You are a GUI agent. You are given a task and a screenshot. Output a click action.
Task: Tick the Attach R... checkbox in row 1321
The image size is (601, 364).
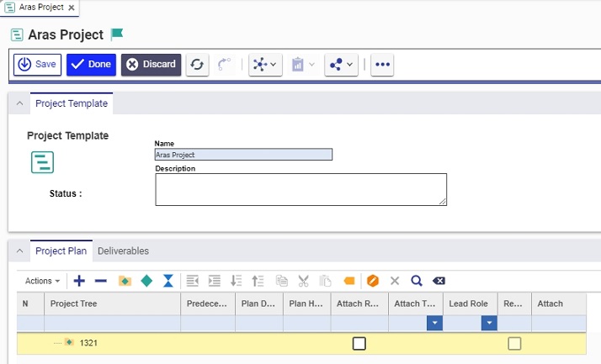[359, 343]
